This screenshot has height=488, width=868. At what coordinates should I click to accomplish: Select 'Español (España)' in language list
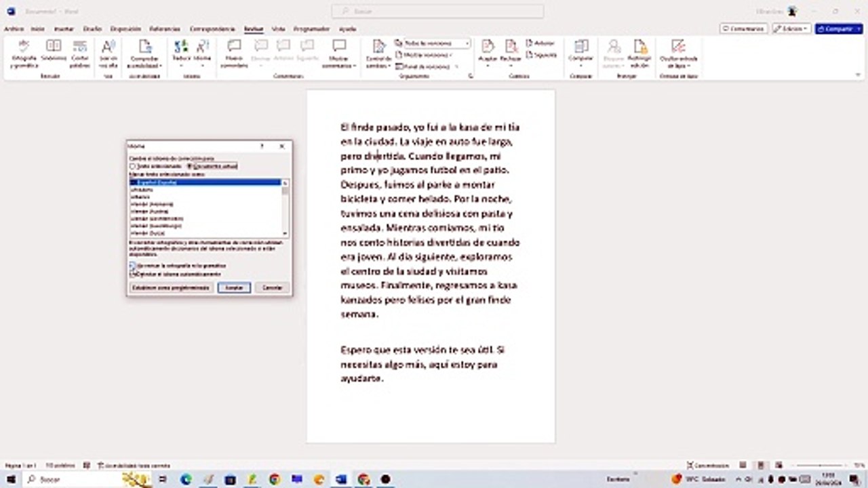pyautogui.click(x=205, y=182)
